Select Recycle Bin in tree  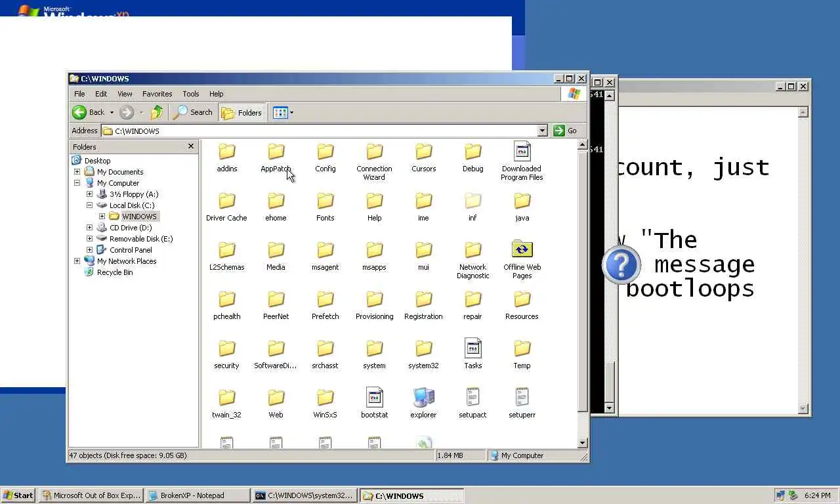[x=114, y=272]
